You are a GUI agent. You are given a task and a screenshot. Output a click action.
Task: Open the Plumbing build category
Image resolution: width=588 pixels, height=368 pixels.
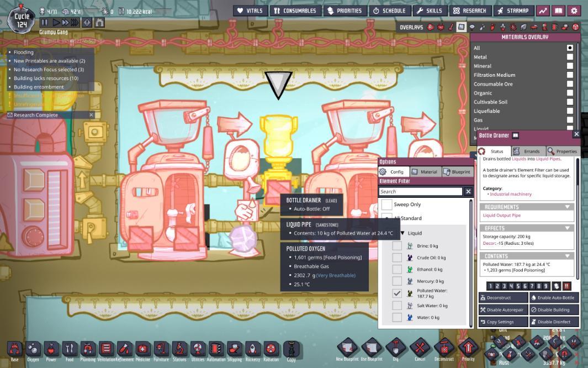[x=88, y=349]
